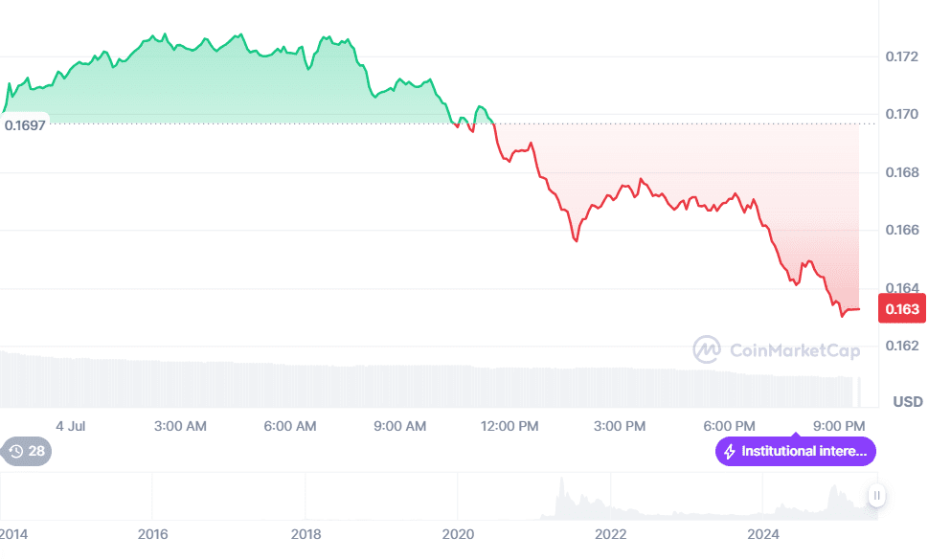The image size is (951, 560).
Task: Select the 2016 year in timeline navigator
Action: [152, 533]
